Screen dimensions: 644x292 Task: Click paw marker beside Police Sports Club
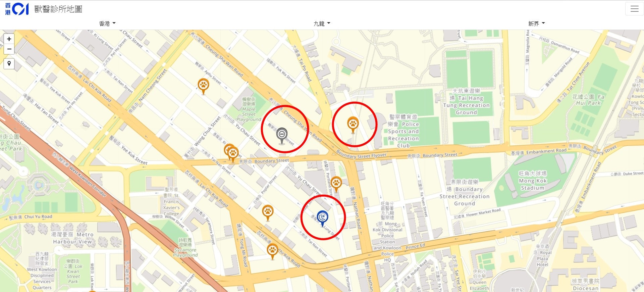coord(353,125)
